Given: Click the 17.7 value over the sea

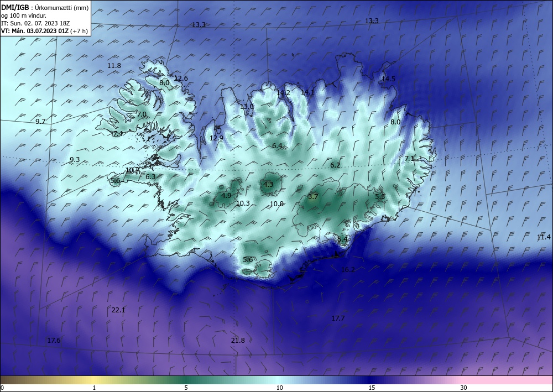Looking at the screenshot, I should tap(338, 318).
